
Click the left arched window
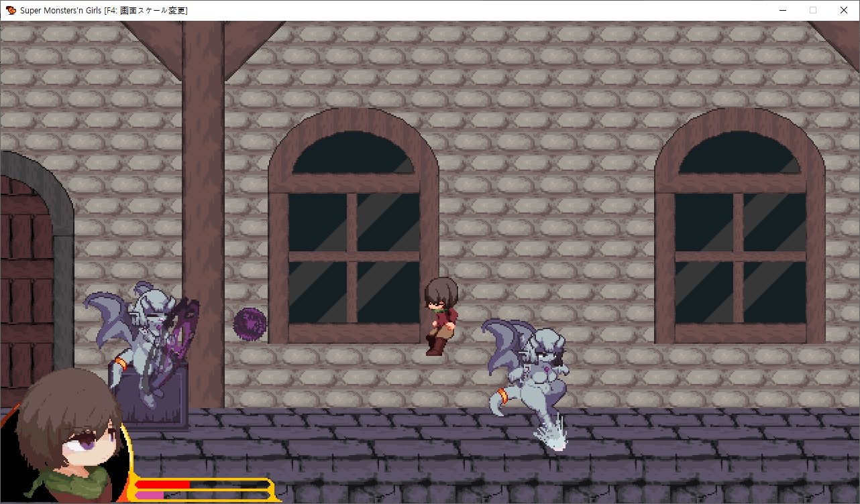[x=354, y=227]
